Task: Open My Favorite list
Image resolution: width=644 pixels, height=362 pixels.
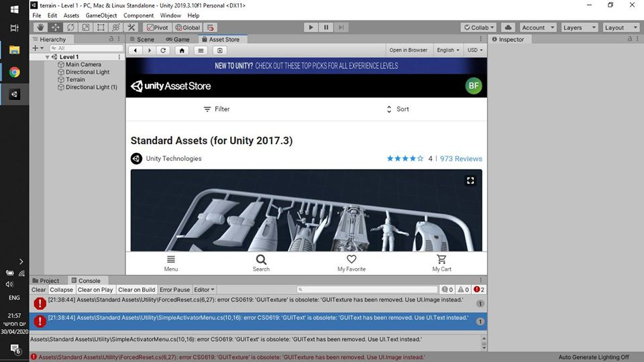Action: pos(352,263)
